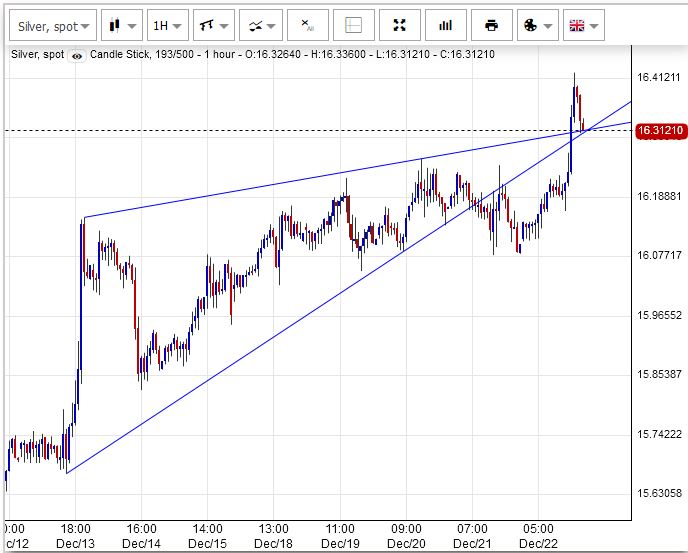688x553 pixels.
Task: Switch chart to fullscreen mode
Action: click(400, 26)
